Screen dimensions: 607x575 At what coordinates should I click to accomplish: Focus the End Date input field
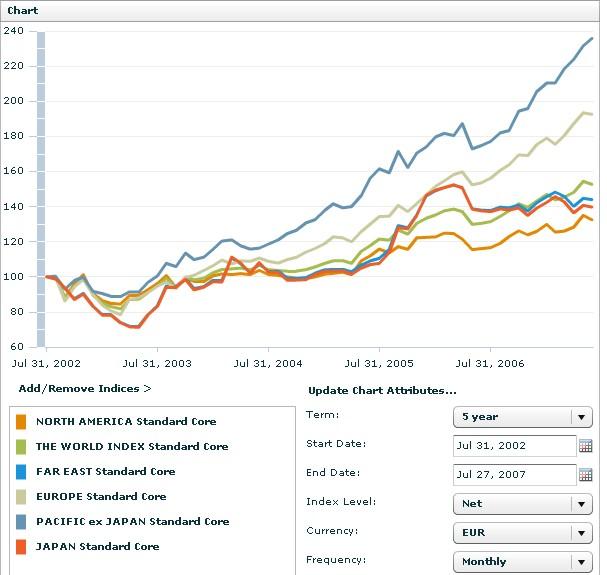(514, 475)
